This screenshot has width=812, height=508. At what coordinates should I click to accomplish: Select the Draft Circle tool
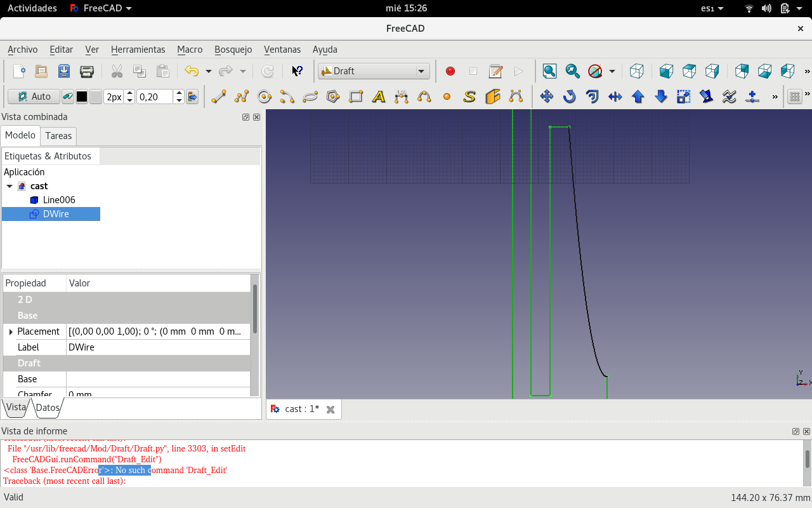pyautogui.click(x=265, y=97)
